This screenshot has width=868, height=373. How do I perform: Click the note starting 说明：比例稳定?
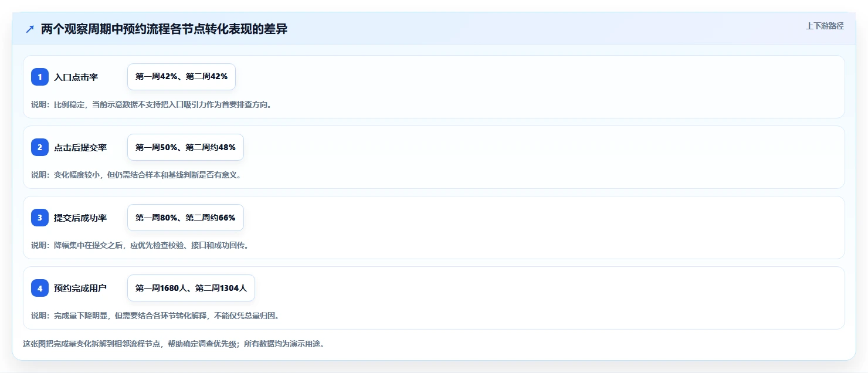pyautogui.click(x=151, y=104)
